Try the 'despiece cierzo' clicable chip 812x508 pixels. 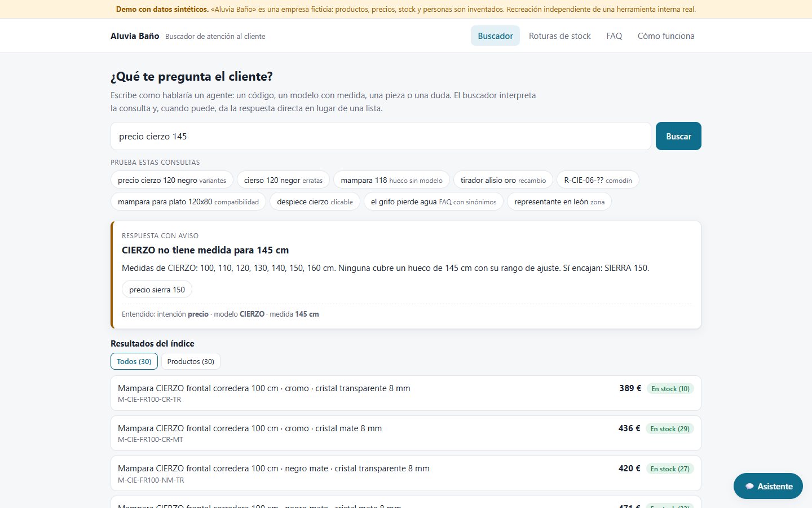click(x=315, y=202)
